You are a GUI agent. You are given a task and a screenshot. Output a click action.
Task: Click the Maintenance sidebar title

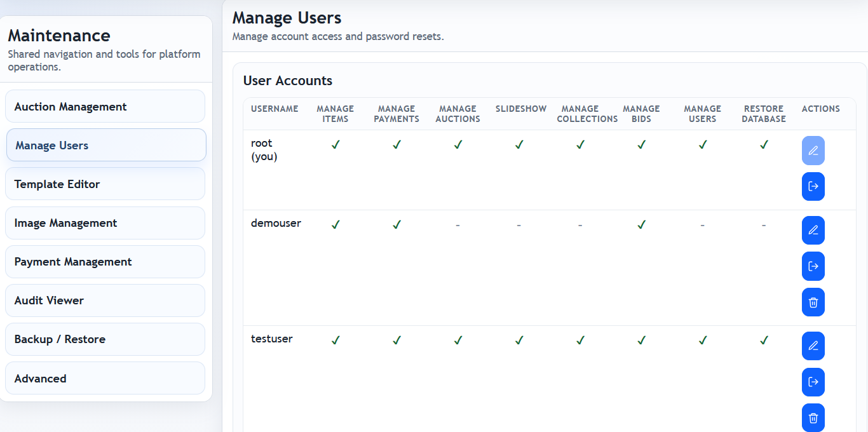click(59, 35)
